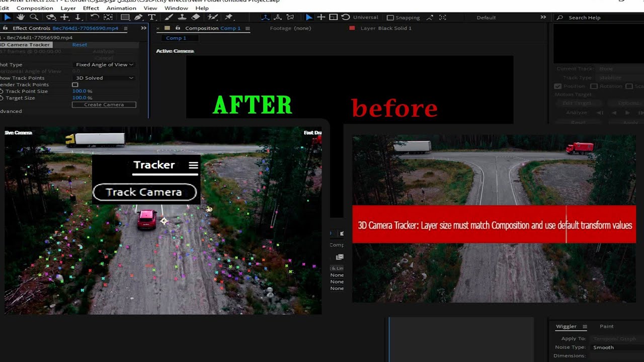644x362 pixels.
Task: Open Composition panel hamburger menu
Action: click(248, 28)
